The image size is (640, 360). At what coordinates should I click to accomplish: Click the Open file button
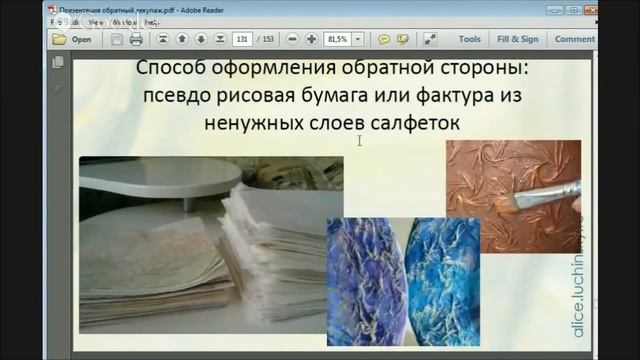tap(72, 39)
